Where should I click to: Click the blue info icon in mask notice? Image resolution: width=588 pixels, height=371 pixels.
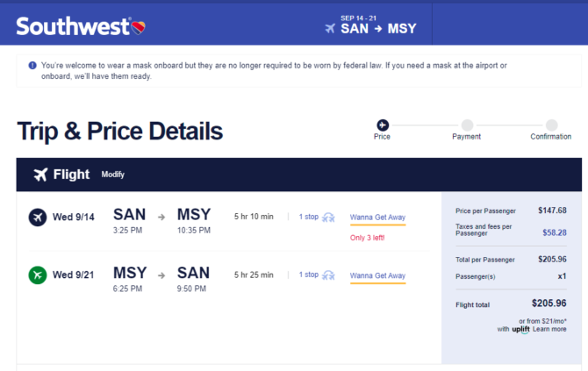point(32,65)
